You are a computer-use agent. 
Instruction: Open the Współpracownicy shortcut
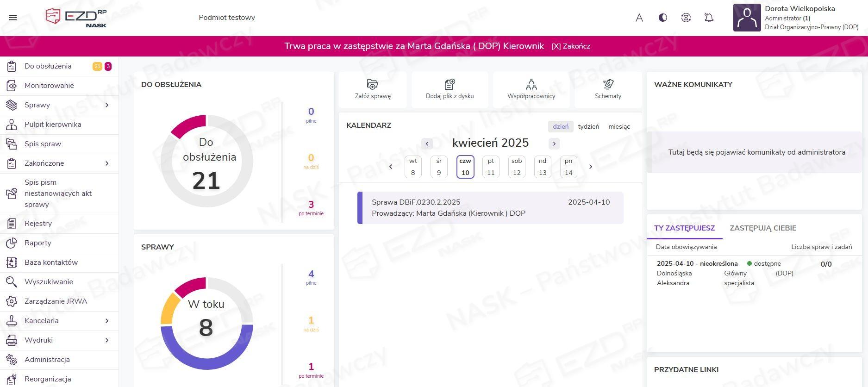click(531, 89)
